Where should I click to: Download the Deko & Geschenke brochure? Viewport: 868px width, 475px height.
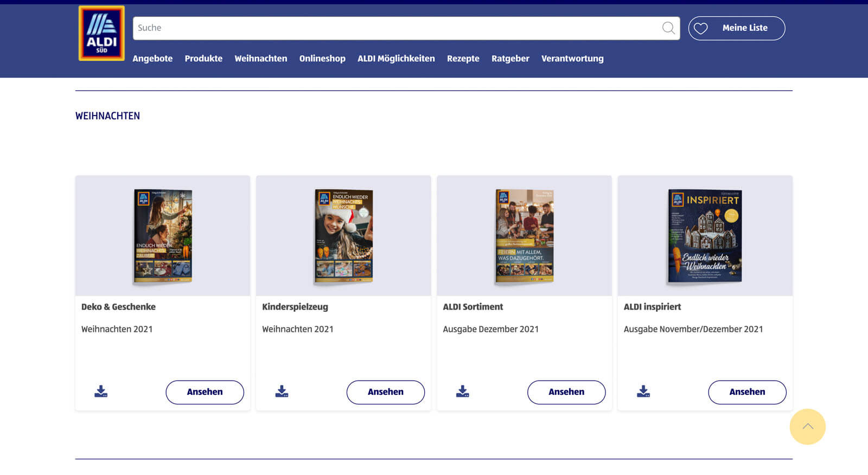point(101,391)
